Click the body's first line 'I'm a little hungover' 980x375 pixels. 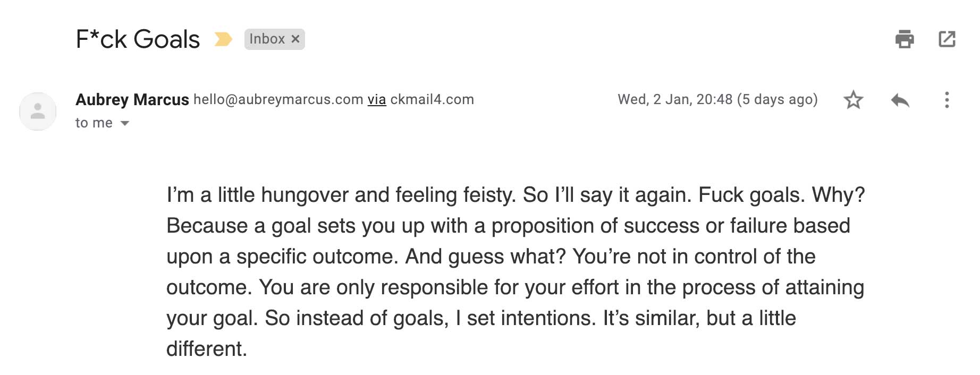tap(257, 195)
